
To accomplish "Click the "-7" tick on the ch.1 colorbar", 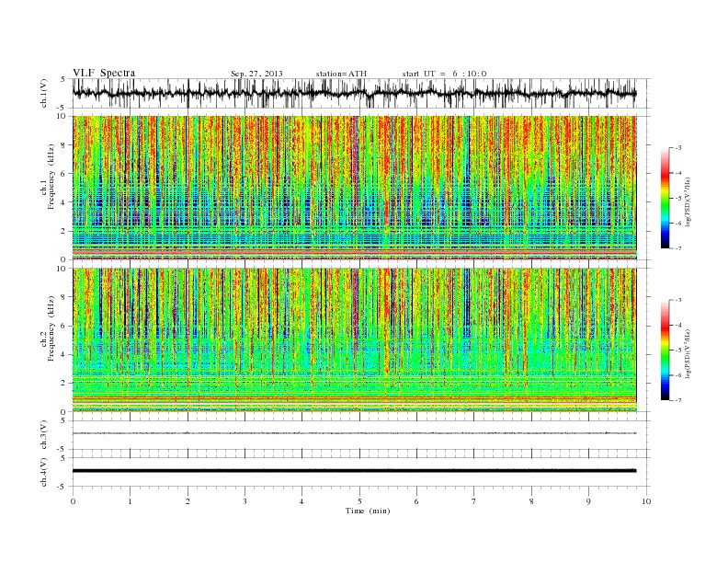I will click(x=678, y=248).
